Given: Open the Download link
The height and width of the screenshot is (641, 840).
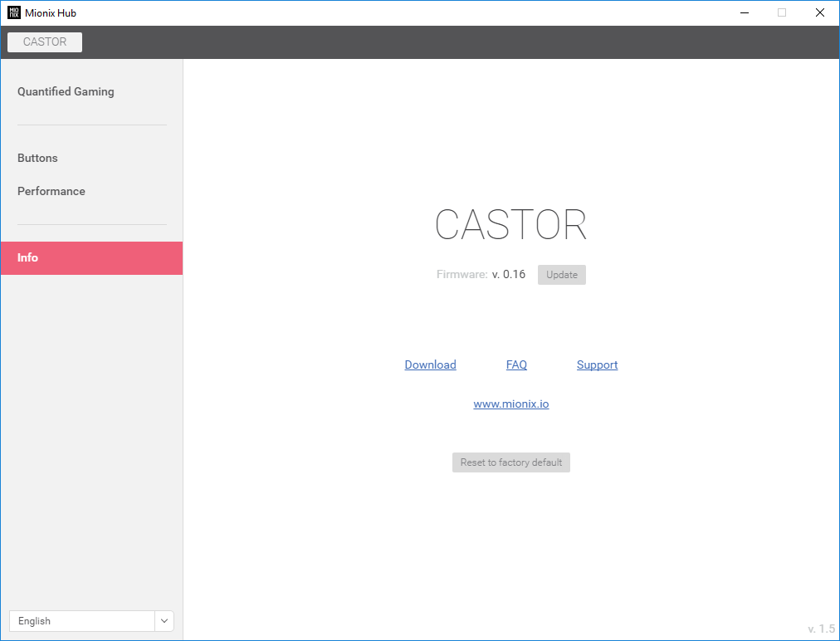Looking at the screenshot, I should 430,365.
